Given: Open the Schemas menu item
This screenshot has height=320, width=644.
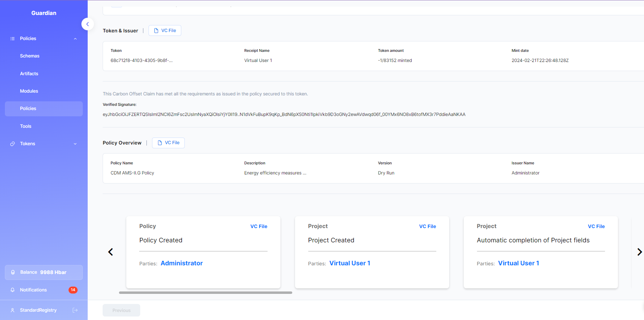Looking at the screenshot, I should tap(30, 56).
